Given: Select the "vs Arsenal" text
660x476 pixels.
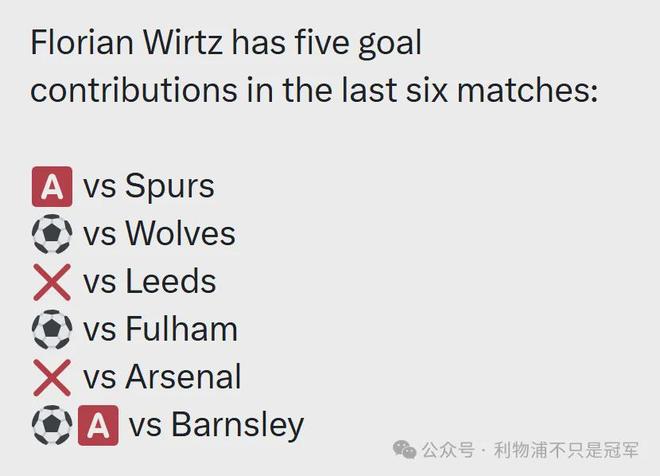Looking at the screenshot, I should [163, 377].
